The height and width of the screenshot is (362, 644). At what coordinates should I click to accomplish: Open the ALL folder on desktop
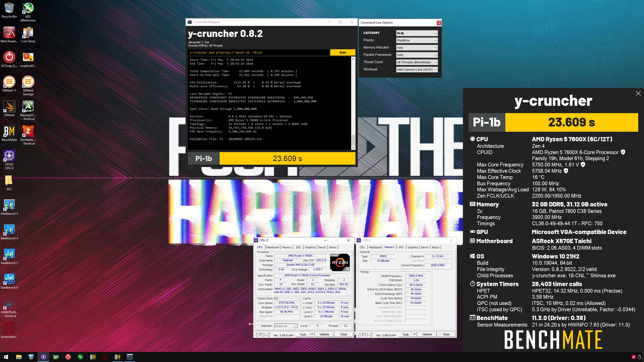[9, 183]
